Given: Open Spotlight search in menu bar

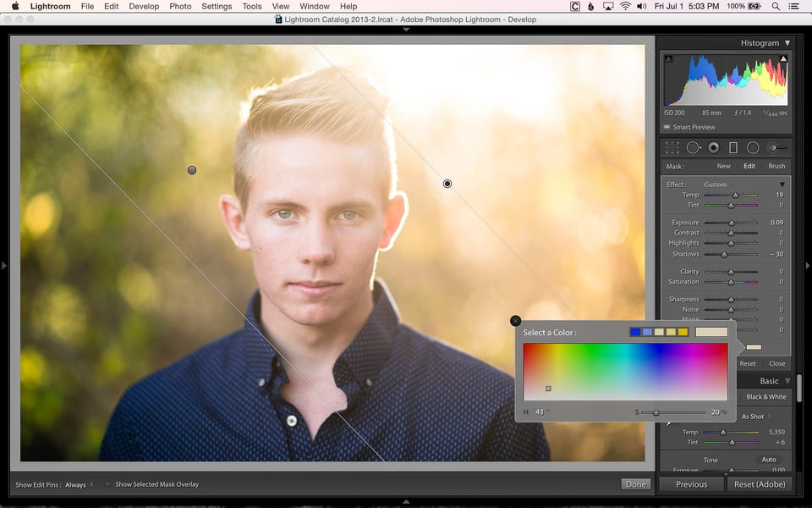Looking at the screenshot, I should 776,6.
